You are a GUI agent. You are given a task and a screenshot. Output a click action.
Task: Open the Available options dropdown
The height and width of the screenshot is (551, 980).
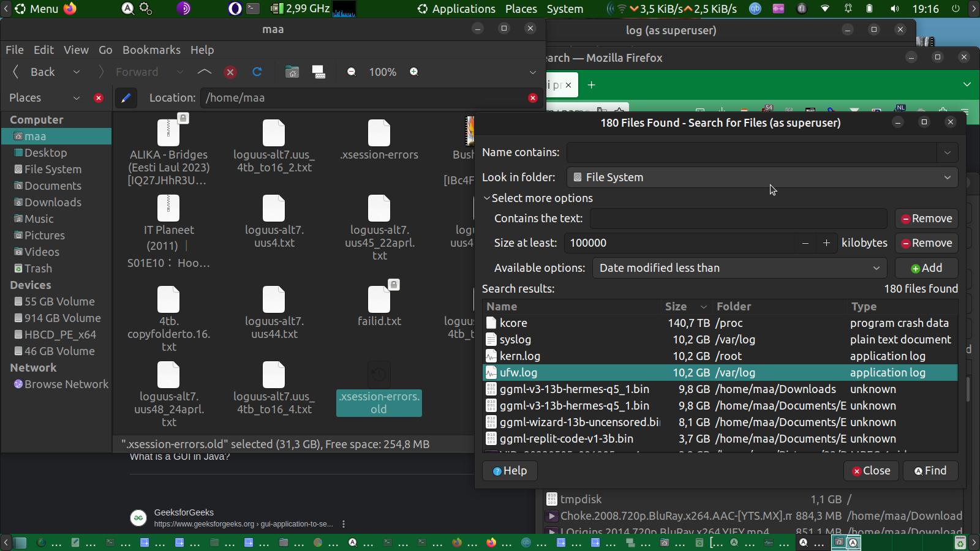739,268
